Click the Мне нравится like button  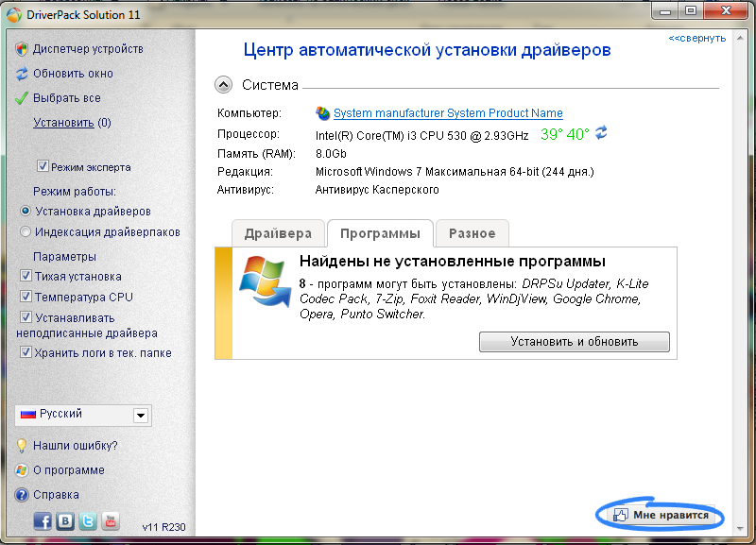pyautogui.click(x=661, y=515)
